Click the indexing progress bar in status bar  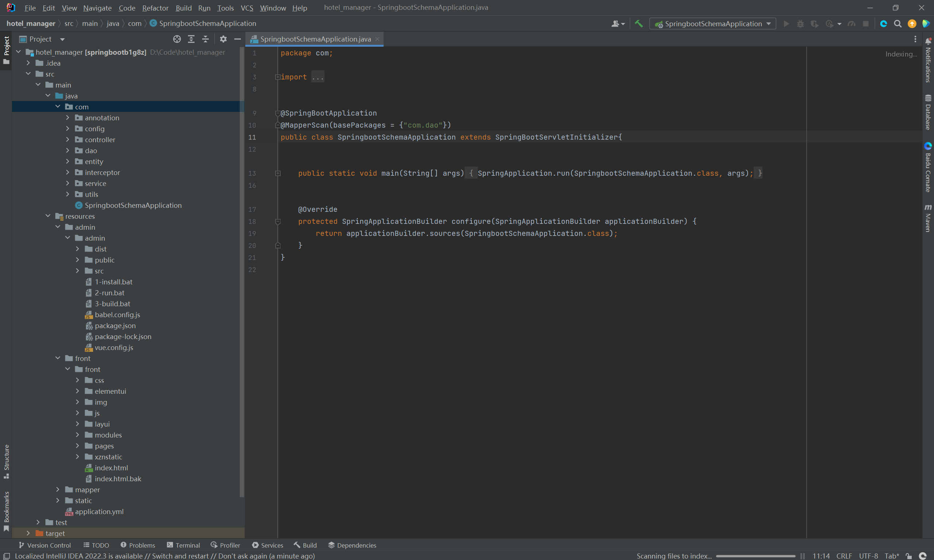(x=756, y=556)
